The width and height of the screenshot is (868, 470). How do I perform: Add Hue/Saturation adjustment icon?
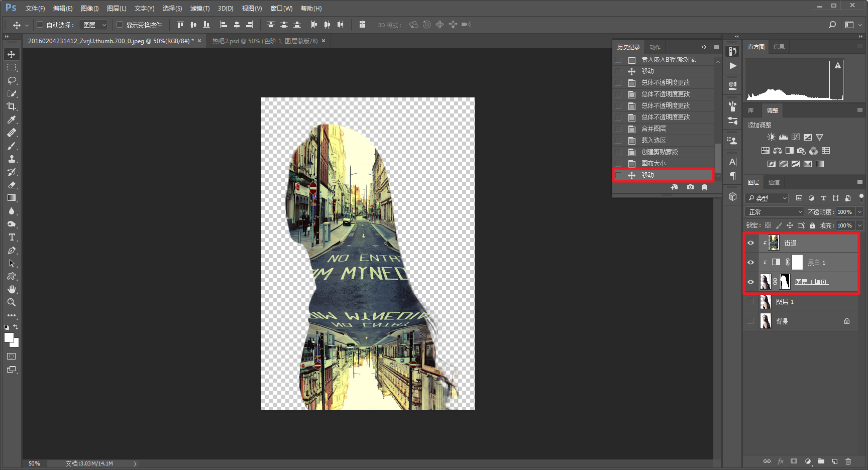coord(765,151)
